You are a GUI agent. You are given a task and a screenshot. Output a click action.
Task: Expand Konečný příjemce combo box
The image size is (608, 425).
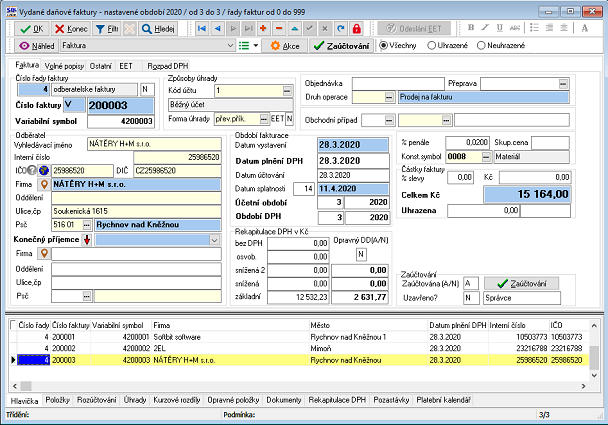click(x=215, y=240)
